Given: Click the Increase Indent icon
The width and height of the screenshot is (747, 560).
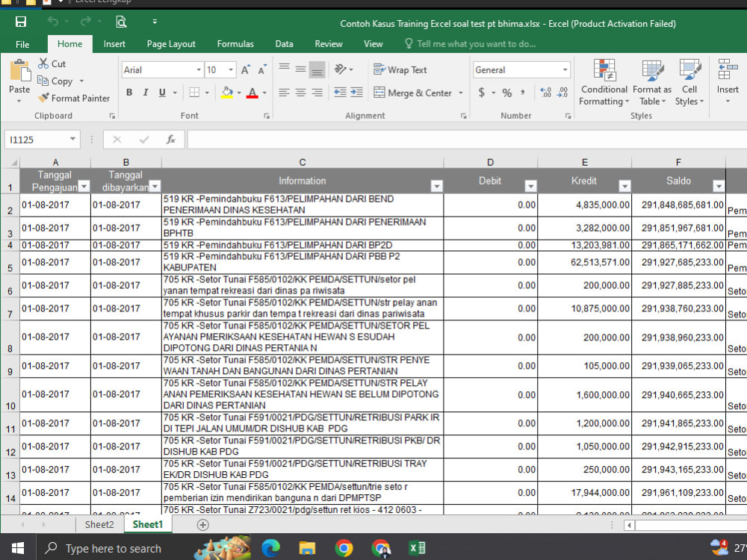Looking at the screenshot, I should point(356,93).
